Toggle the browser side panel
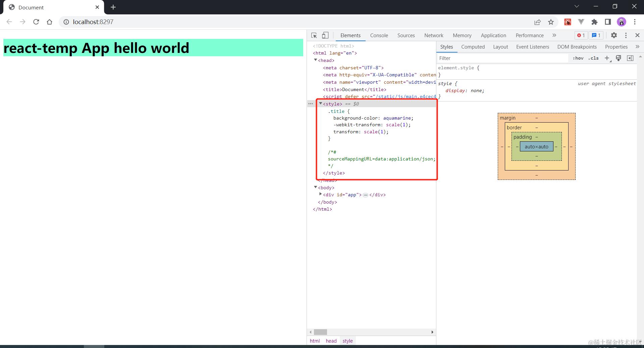This screenshot has width=644, height=348. (608, 22)
